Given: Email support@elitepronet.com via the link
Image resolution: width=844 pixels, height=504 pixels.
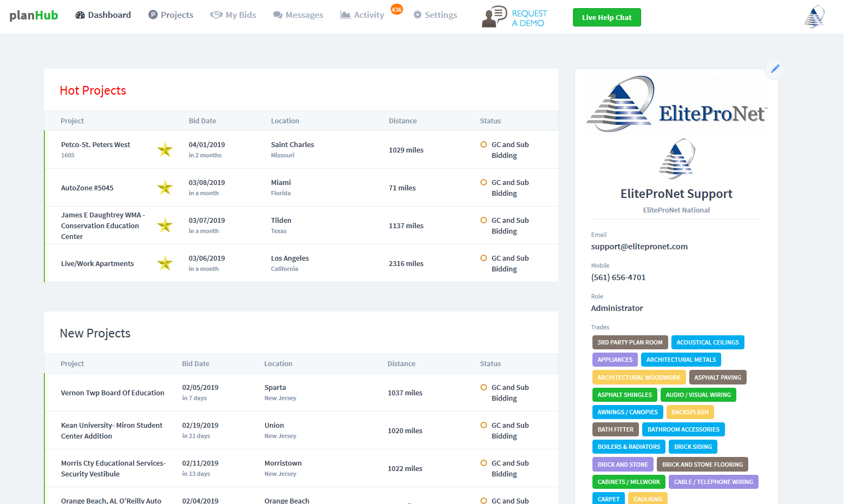Looking at the screenshot, I should (x=639, y=246).
